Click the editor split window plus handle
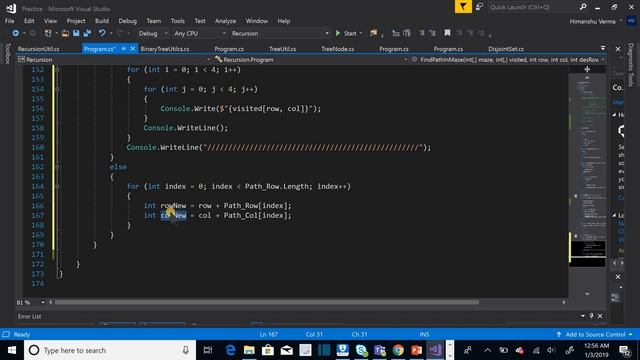This screenshot has width=640, height=360. click(x=587, y=69)
